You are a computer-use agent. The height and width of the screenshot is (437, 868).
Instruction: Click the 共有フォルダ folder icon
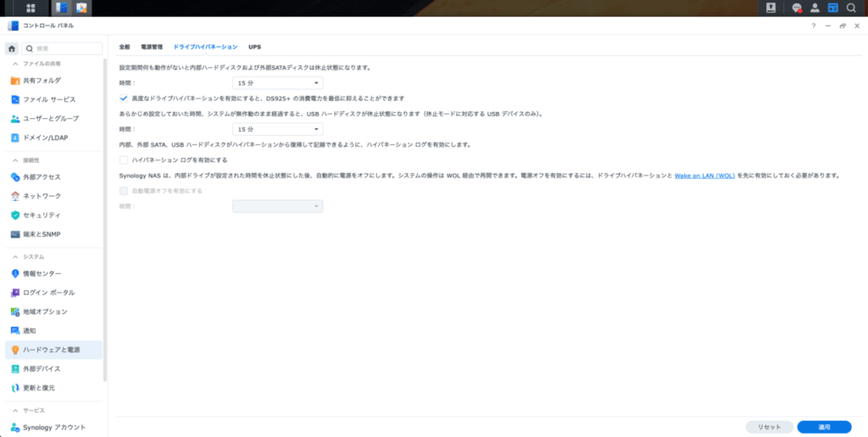[x=15, y=81]
